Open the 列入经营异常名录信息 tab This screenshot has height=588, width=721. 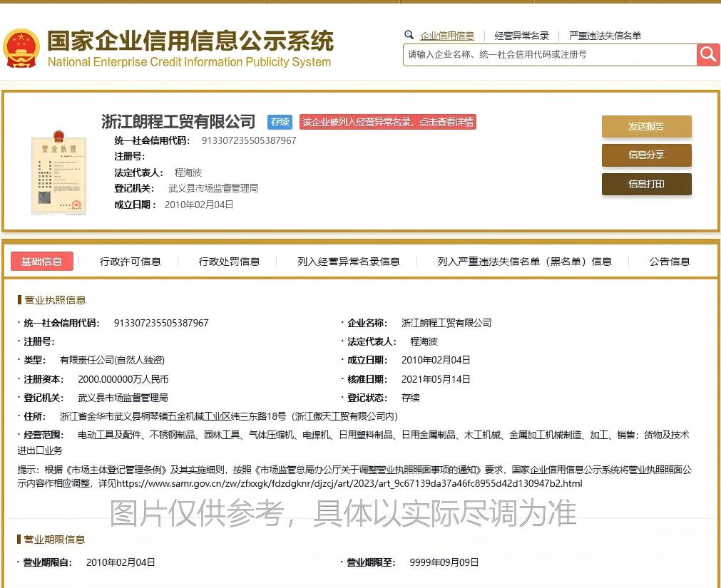pos(349,262)
